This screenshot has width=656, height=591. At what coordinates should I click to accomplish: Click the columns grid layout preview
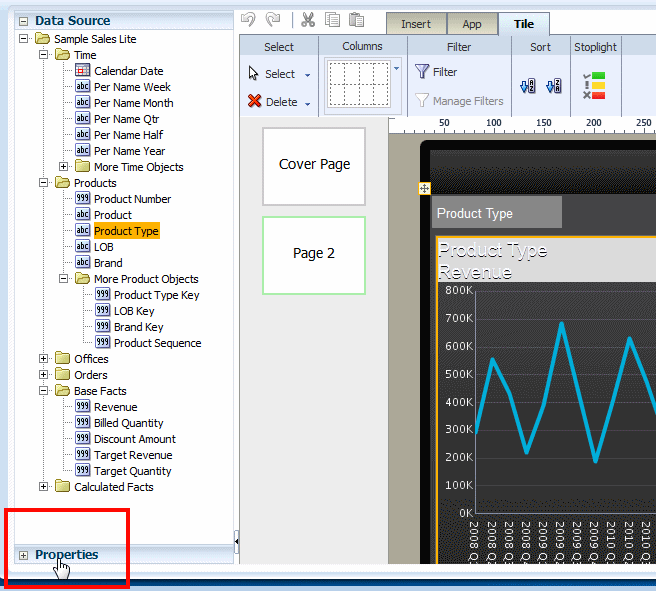pos(359,84)
